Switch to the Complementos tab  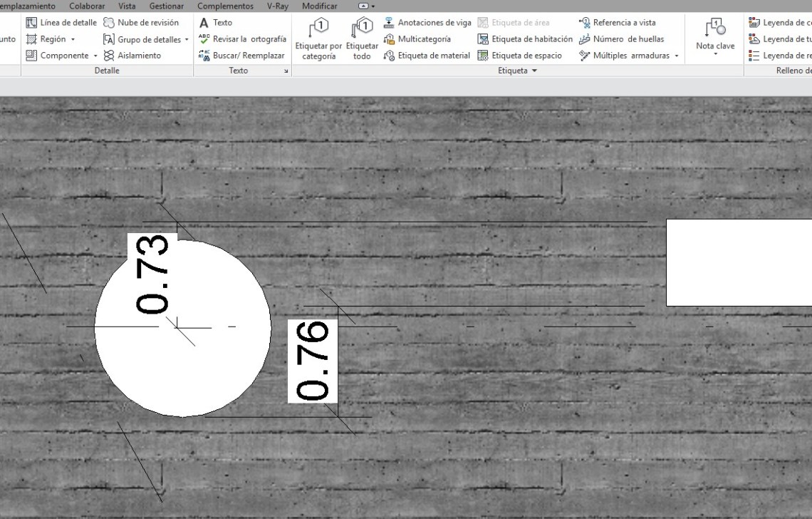coord(225,6)
